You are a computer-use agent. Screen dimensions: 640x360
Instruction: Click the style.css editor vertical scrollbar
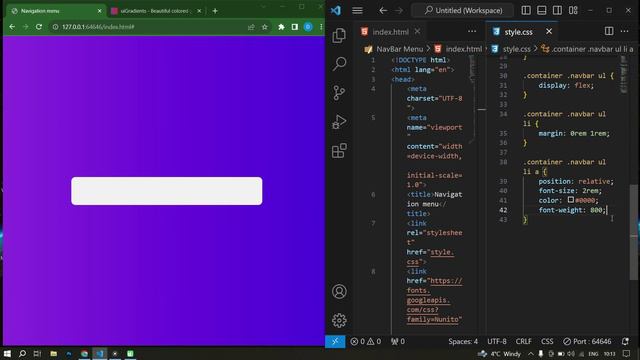pos(634,232)
